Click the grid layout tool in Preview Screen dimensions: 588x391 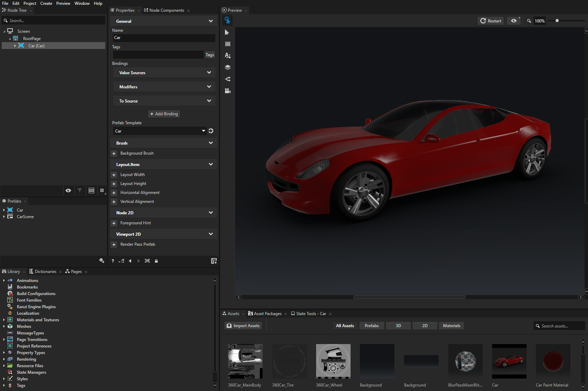click(x=227, y=44)
